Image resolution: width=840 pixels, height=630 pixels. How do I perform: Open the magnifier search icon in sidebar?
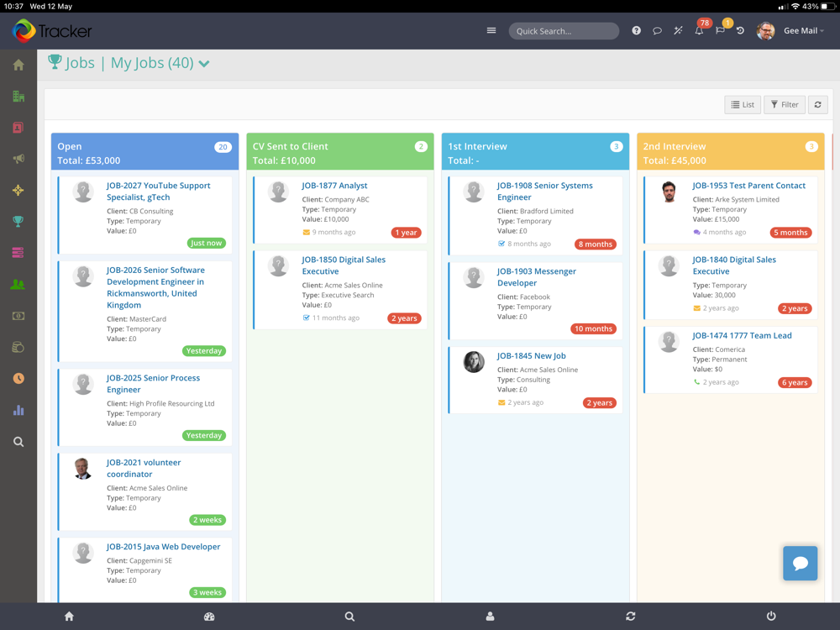coord(18,442)
